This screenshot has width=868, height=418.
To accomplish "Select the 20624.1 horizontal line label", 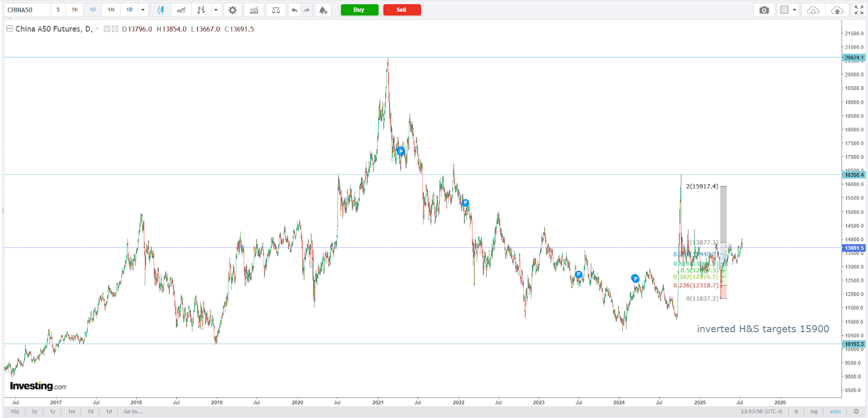I will click(x=854, y=57).
